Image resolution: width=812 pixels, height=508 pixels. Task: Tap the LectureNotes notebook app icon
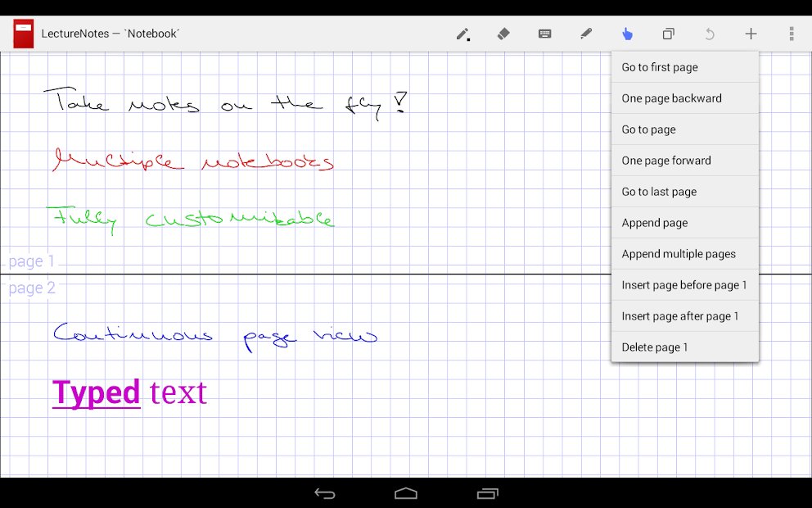[22, 34]
